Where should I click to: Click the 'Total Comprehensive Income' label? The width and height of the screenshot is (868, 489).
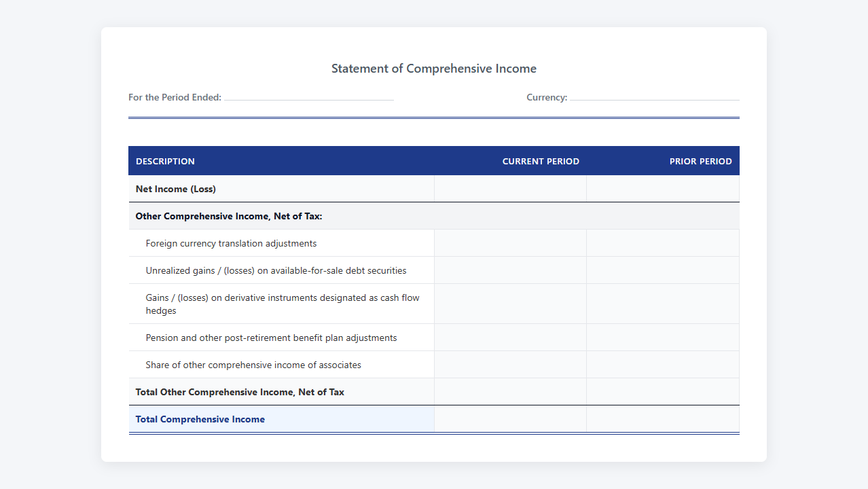200,419
